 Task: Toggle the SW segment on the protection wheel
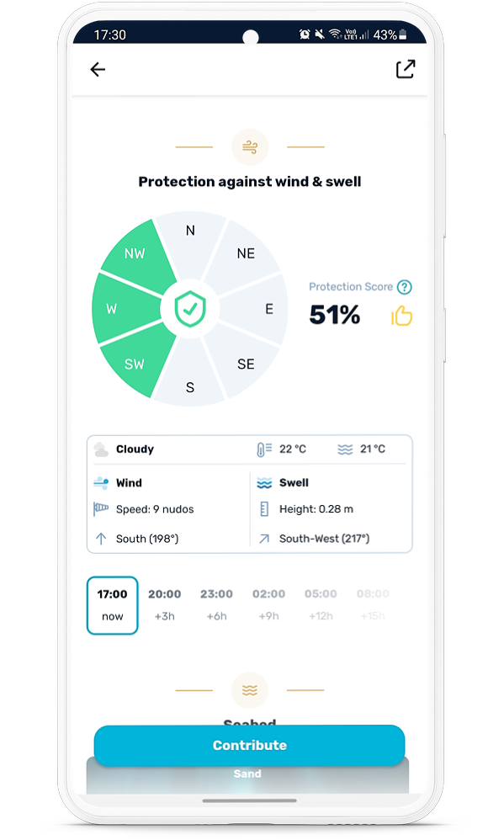coord(136,364)
